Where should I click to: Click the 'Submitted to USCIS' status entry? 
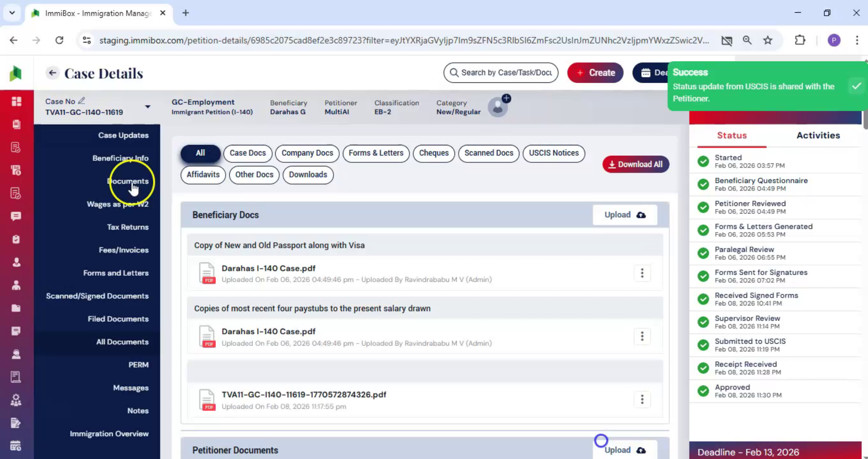coord(775,345)
